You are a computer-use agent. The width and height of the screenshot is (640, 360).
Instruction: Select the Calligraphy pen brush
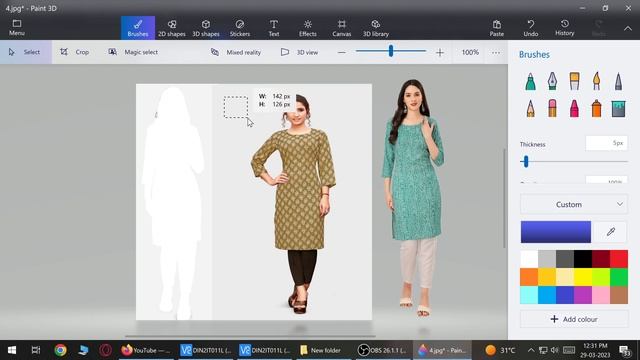552,81
